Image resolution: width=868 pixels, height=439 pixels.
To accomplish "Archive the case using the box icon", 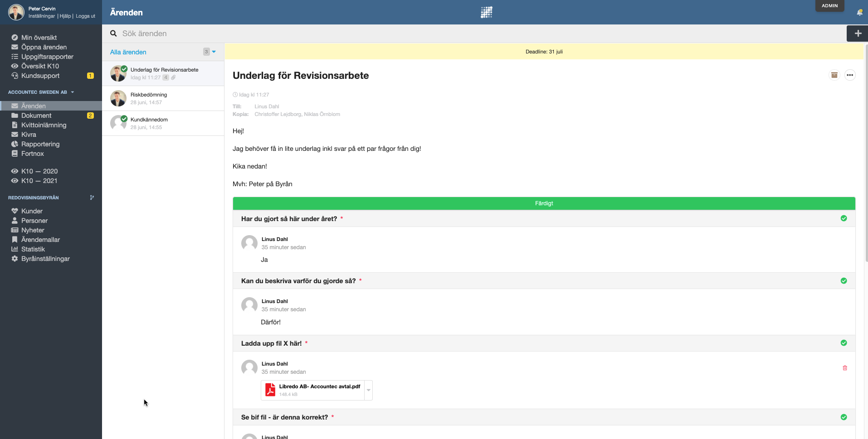I will coord(834,75).
